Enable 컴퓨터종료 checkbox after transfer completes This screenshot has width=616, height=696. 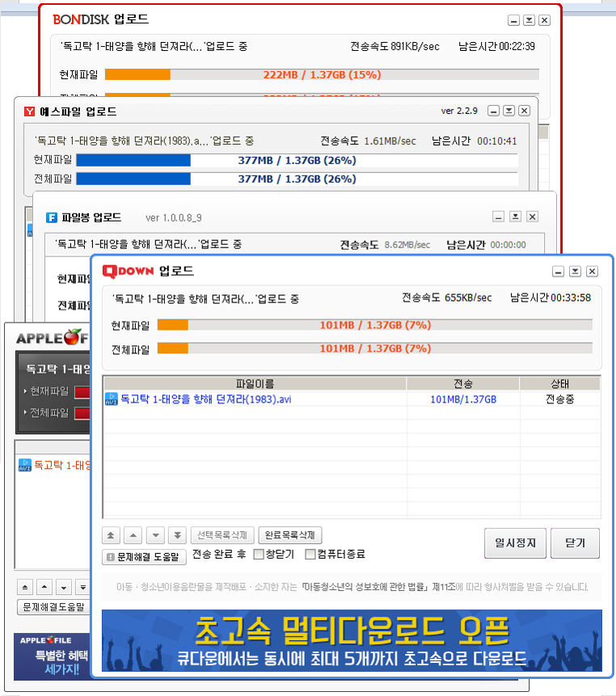coord(310,555)
